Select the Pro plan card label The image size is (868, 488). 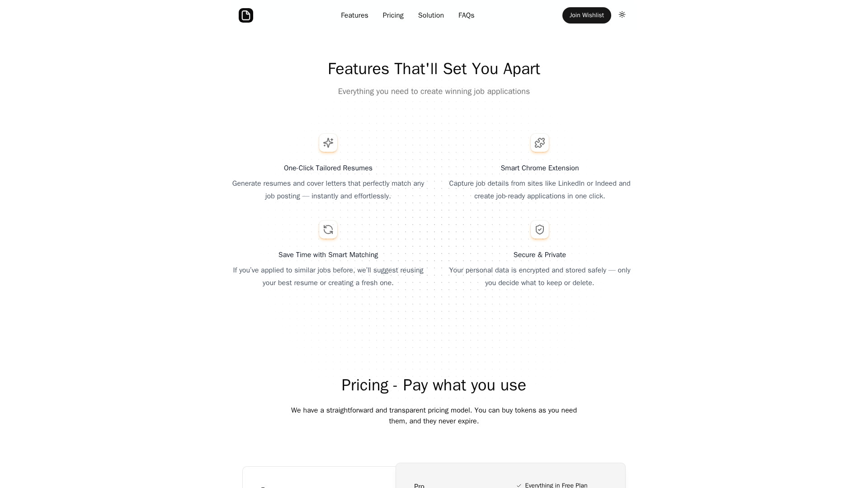(419, 485)
